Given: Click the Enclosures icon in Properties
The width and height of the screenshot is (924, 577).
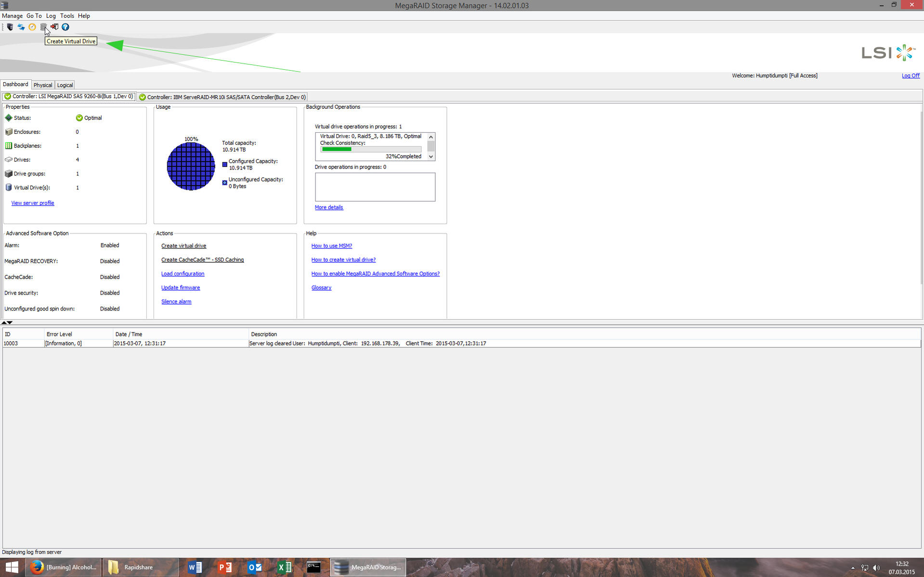Looking at the screenshot, I should click(x=9, y=132).
